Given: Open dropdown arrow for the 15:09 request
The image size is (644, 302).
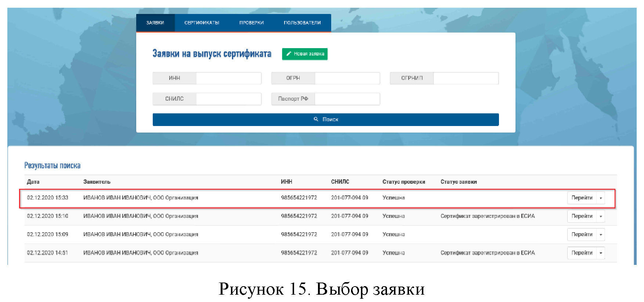Looking at the screenshot, I should [x=601, y=234].
